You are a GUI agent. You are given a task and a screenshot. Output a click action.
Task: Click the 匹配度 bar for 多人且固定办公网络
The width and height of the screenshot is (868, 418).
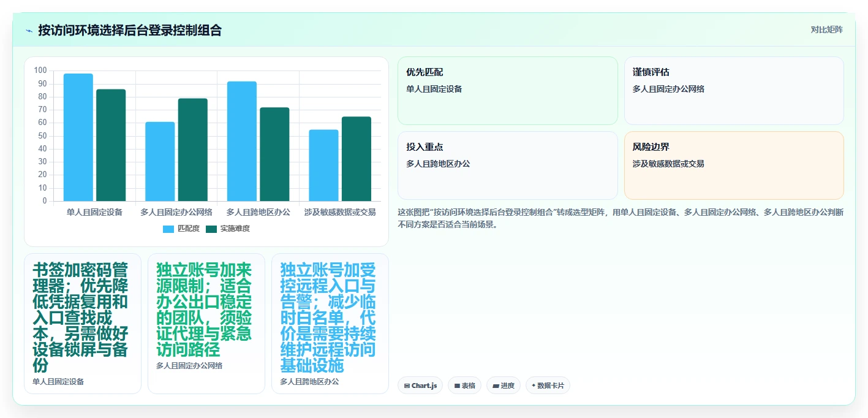(x=160, y=161)
